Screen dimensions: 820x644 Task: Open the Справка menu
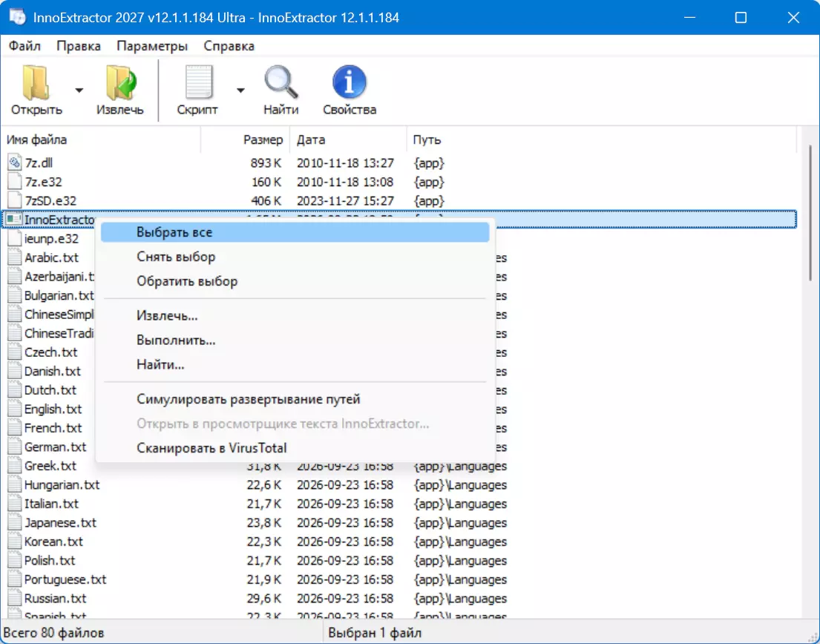[229, 46]
